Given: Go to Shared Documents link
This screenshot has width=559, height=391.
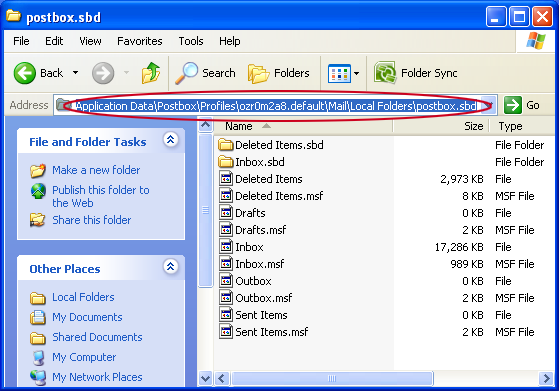Looking at the screenshot, I should 97,337.
